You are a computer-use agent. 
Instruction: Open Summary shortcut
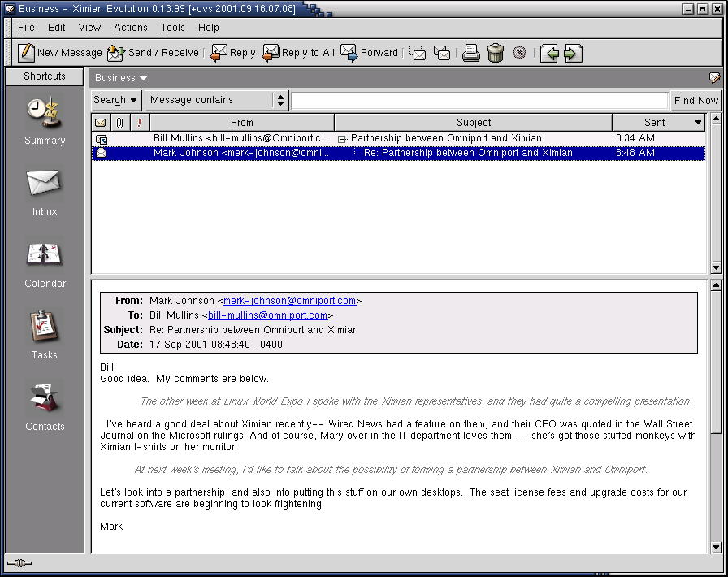45,122
